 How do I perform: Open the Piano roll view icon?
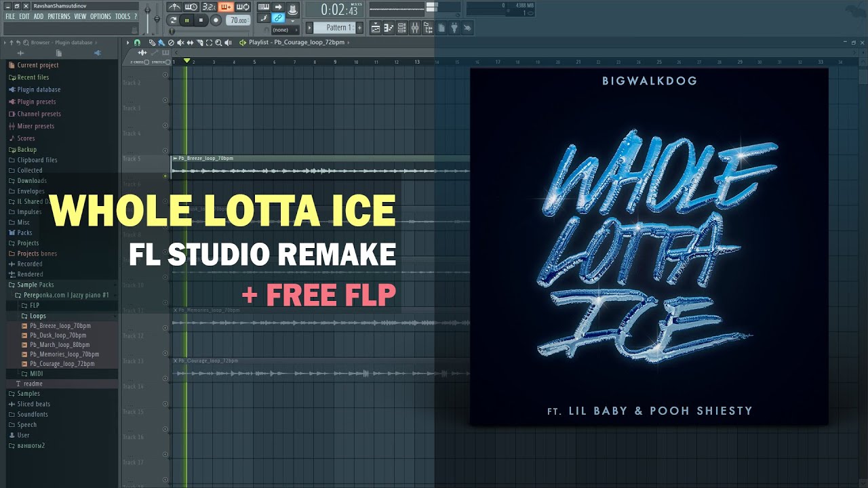pyautogui.click(x=389, y=28)
